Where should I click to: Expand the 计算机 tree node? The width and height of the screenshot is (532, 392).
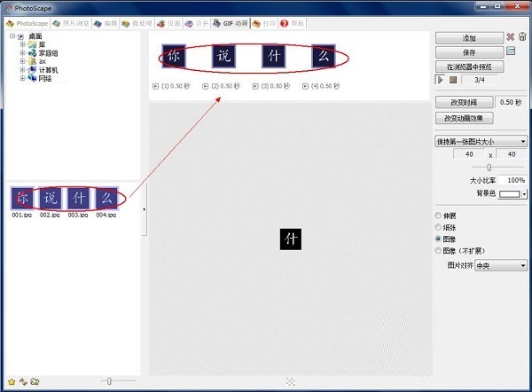(22, 70)
